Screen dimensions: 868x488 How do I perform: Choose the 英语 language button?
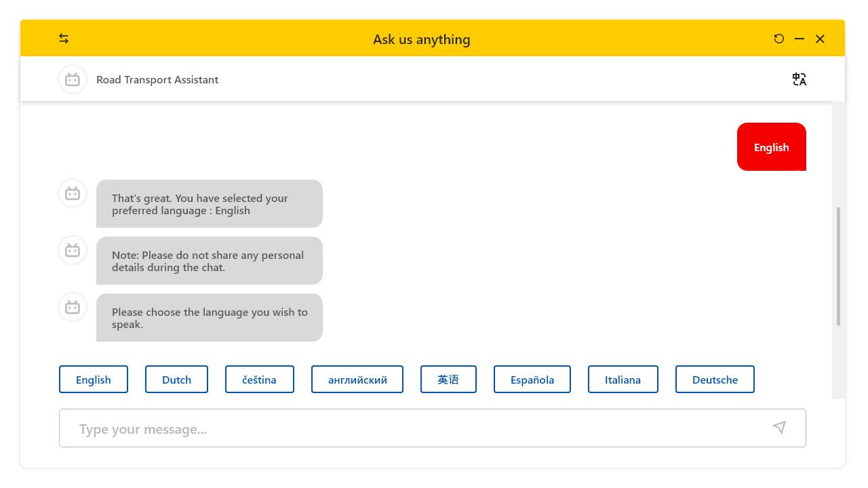pos(448,380)
